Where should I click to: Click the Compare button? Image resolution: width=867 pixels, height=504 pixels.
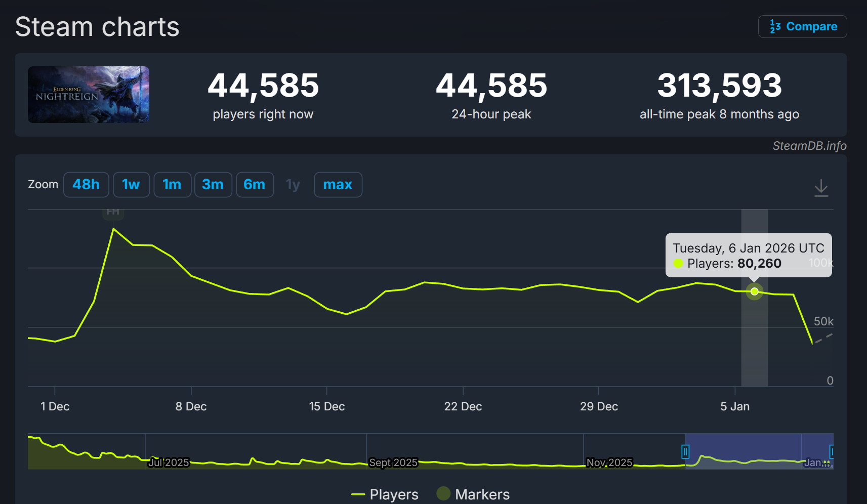pos(802,26)
